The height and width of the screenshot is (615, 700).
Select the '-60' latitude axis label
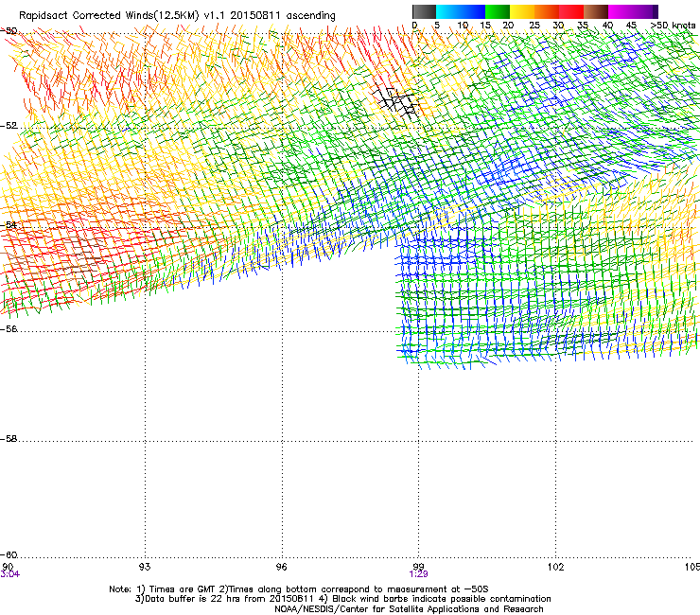9,555
